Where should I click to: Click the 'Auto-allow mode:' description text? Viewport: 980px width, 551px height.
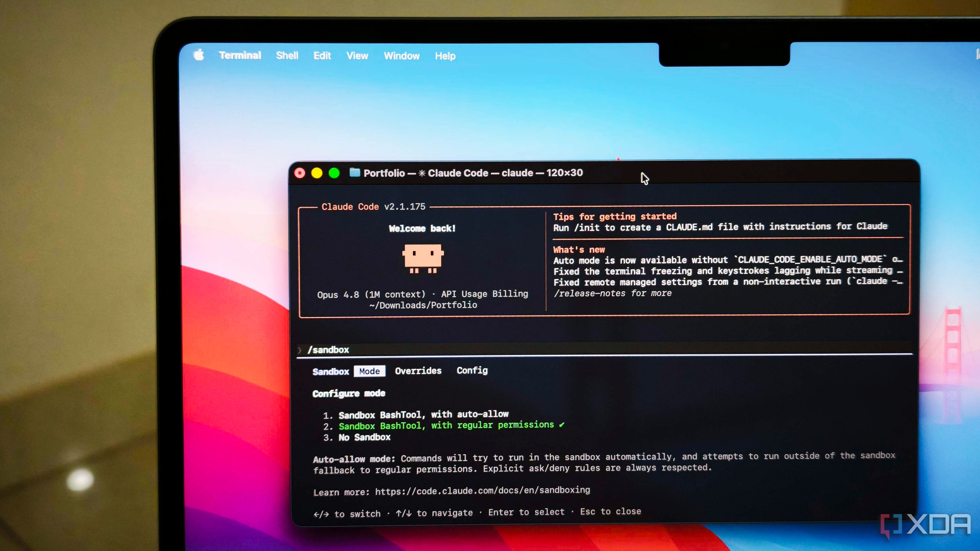point(604,463)
